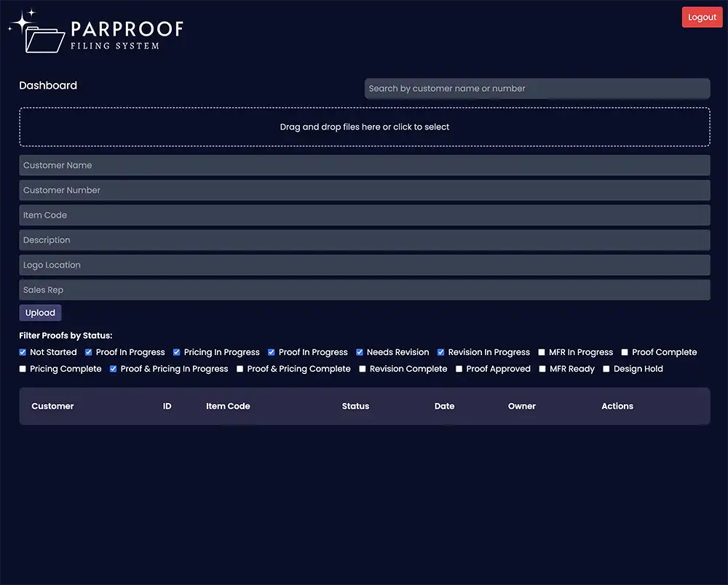Enable the Design Hold filter
The width and height of the screenshot is (728, 585).
pos(606,369)
